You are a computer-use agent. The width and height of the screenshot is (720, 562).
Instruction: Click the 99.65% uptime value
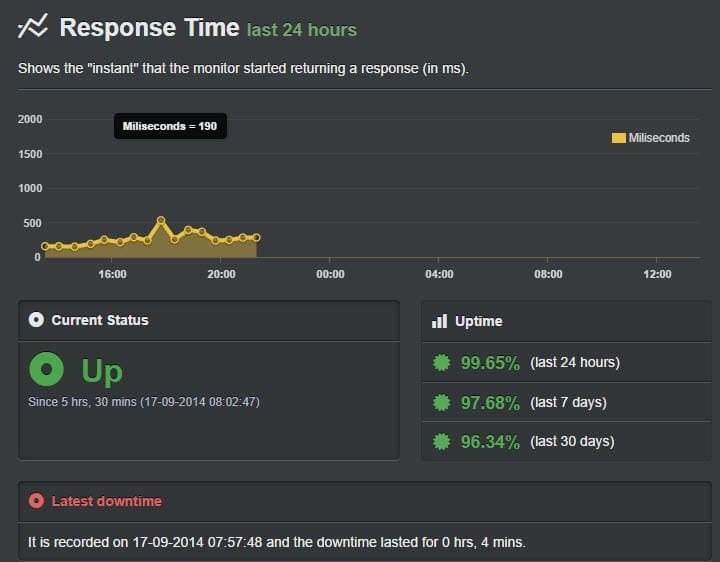[490, 363]
